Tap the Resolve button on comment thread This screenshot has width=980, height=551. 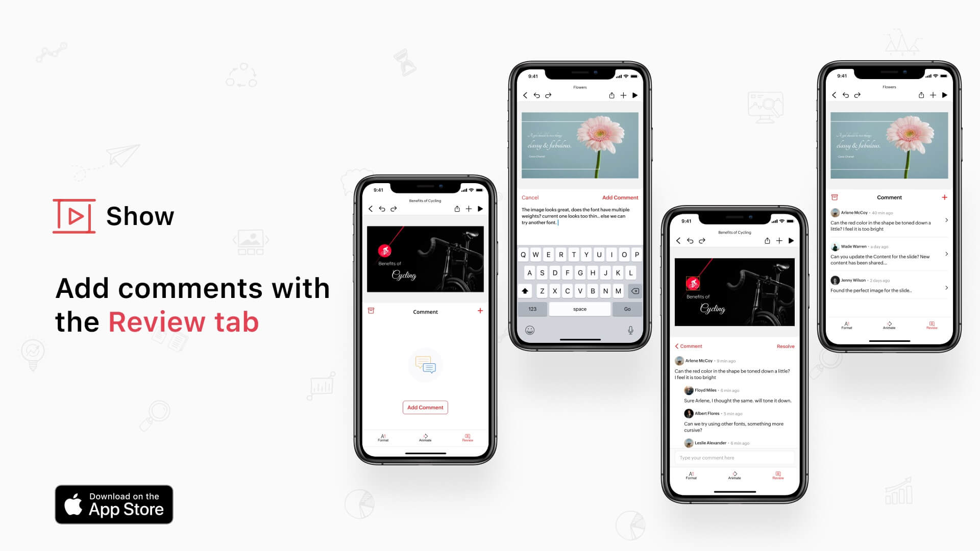pyautogui.click(x=785, y=346)
